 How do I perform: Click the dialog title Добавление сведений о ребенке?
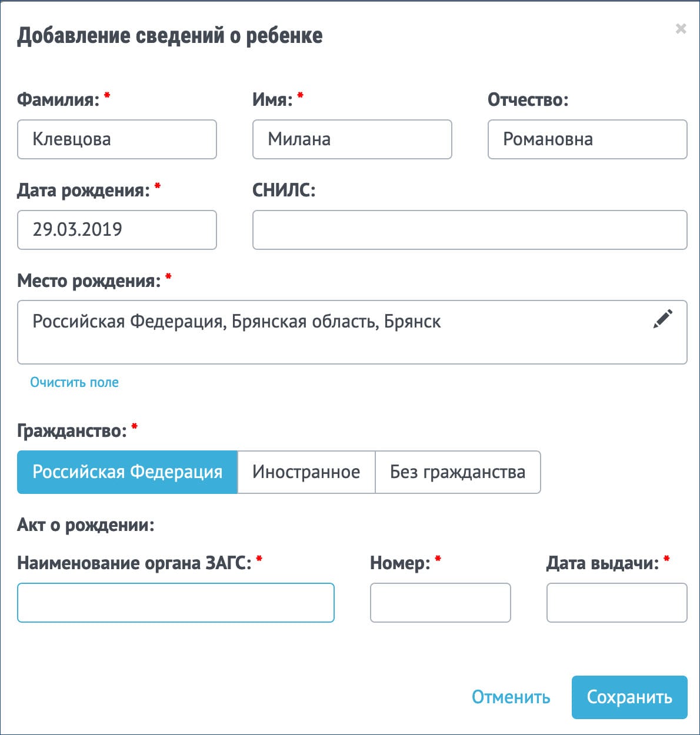pos(169,36)
